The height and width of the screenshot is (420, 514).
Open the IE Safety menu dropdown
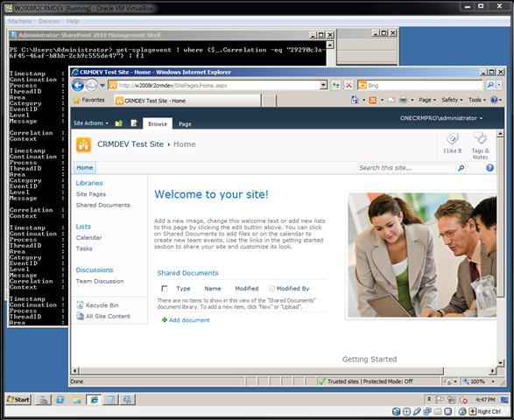[452, 100]
